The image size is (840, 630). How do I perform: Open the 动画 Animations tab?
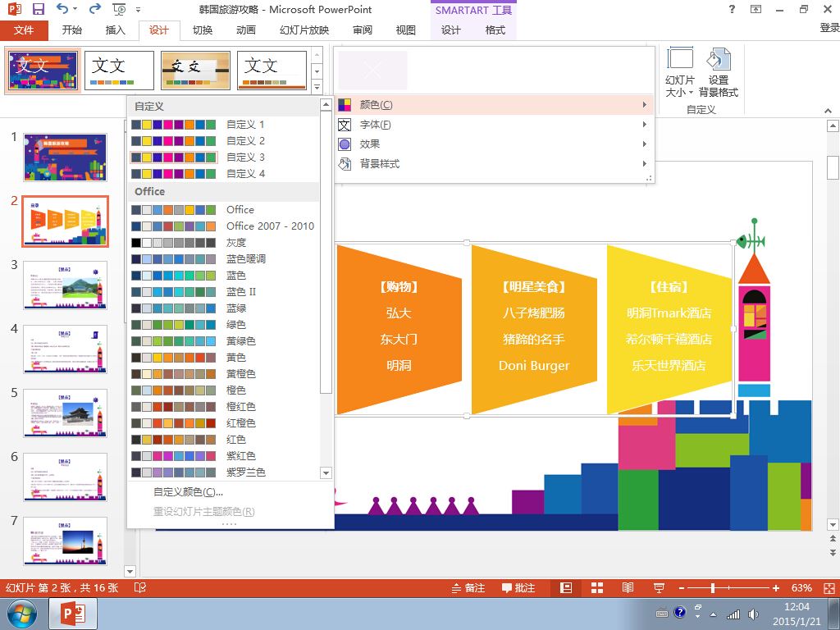pos(246,30)
